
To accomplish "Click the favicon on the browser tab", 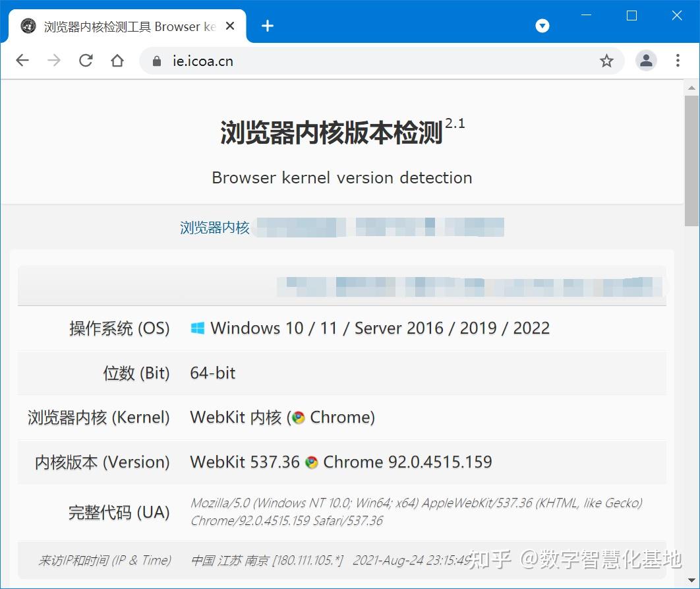I will click(x=27, y=26).
